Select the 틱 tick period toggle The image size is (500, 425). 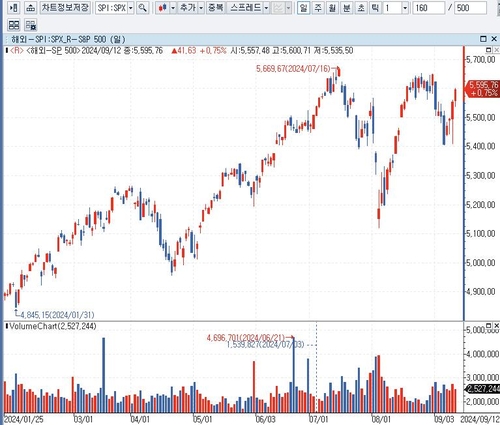(375, 8)
